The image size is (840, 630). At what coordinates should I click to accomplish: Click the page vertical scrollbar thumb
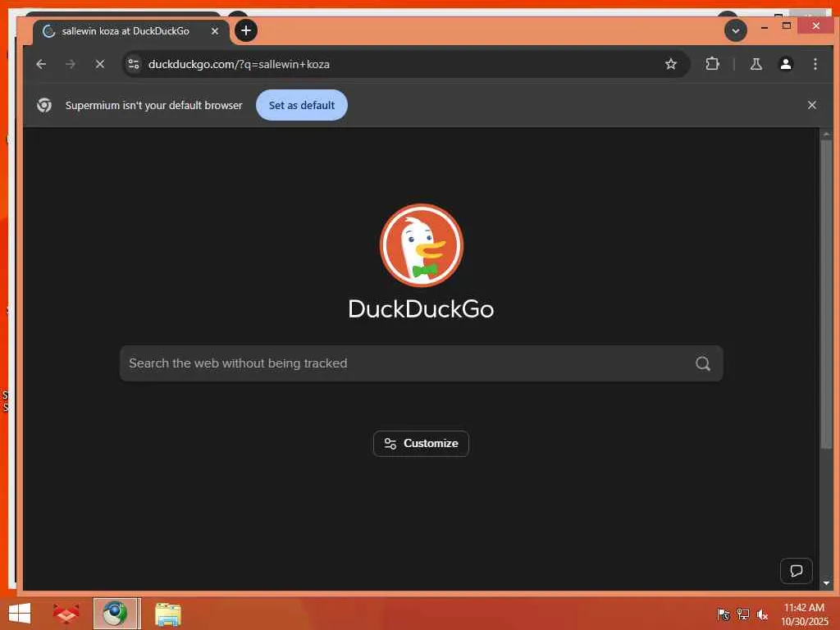[x=826, y=294]
